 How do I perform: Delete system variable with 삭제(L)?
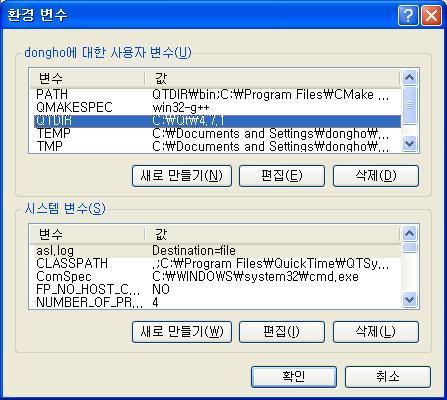tap(376, 332)
